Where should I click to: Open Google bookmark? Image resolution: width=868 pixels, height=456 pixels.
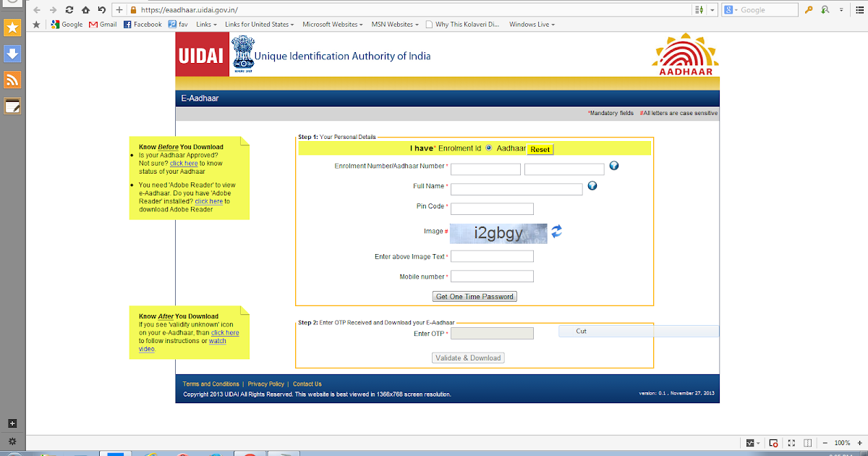[x=67, y=24]
